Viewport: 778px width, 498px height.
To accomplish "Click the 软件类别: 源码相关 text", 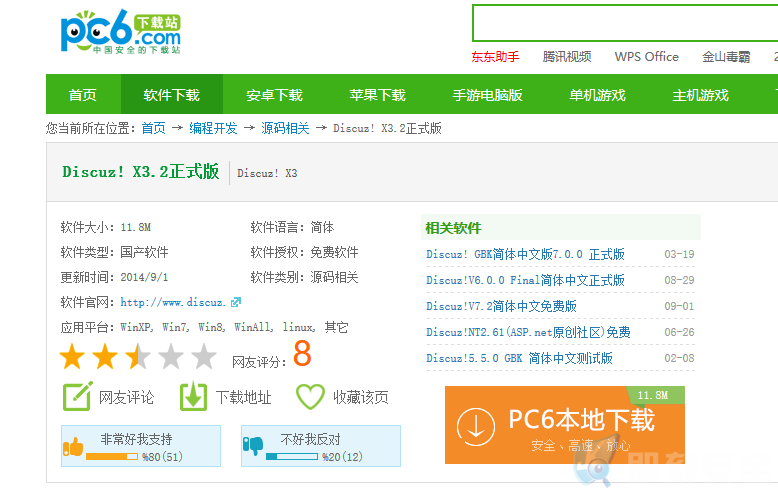I will tap(304, 277).
